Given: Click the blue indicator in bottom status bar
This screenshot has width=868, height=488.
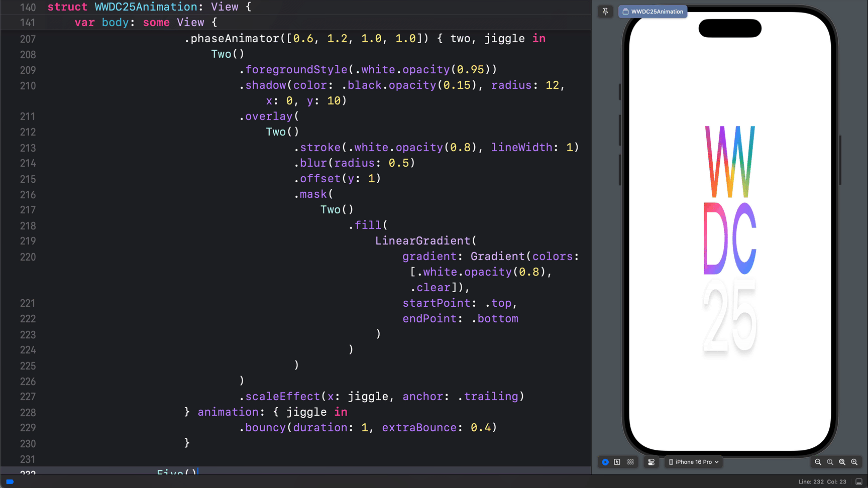Looking at the screenshot, I should pyautogui.click(x=10, y=481).
